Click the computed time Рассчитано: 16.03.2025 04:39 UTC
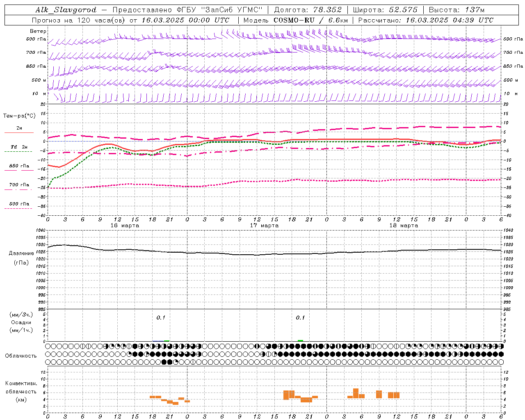This screenshot has height=420, width=525. [x=426, y=20]
